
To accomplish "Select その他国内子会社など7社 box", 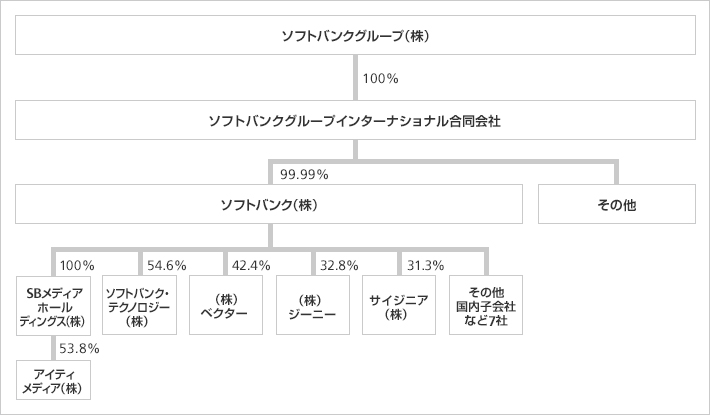I will [486, 305].
